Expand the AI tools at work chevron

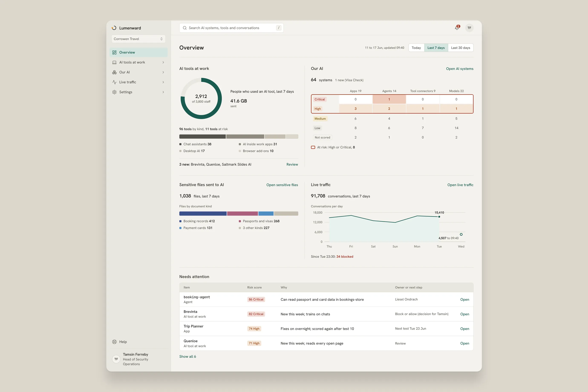tap(163, 62)
